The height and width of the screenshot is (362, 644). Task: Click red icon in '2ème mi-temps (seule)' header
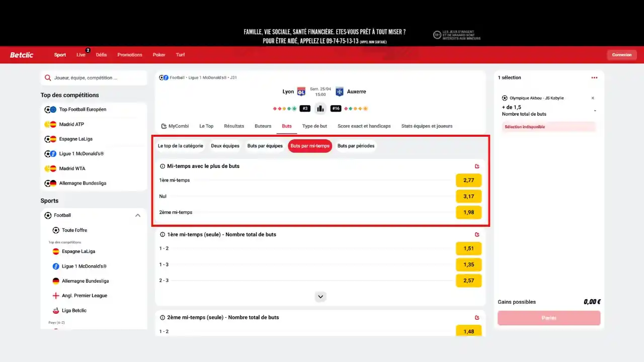[x=477, y=318]
